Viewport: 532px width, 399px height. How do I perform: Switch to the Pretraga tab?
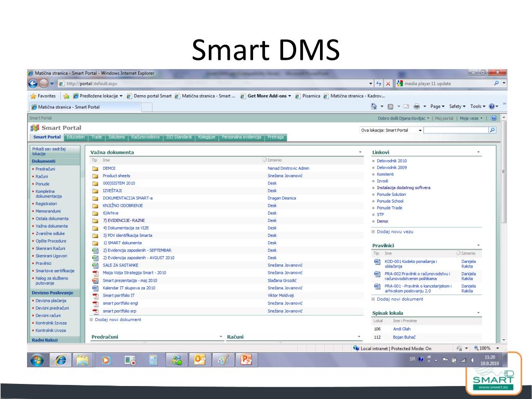[275, 137]
